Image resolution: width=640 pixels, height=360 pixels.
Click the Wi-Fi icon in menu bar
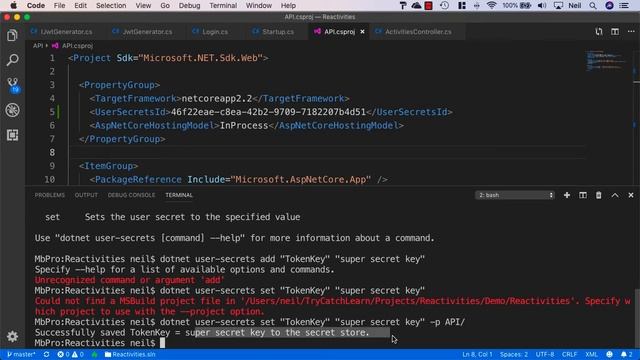click(491, 5)
